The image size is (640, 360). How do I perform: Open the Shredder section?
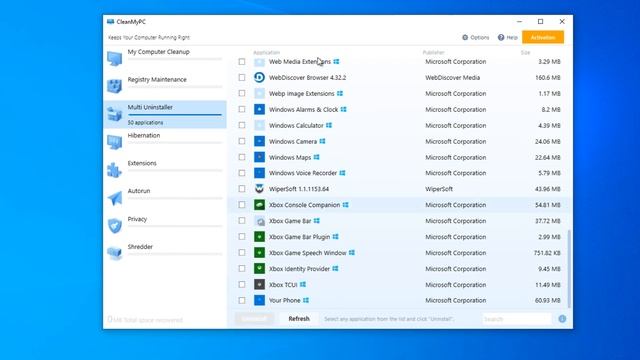[x=165, y=253]
